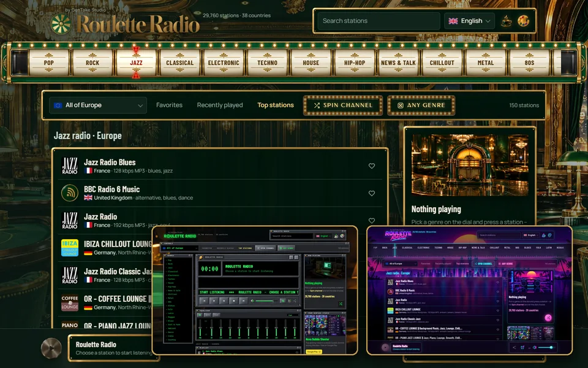Open English dropdown in green retro preview
The image size is (588, 368).
pyautogui.click(x=323, y=236)
